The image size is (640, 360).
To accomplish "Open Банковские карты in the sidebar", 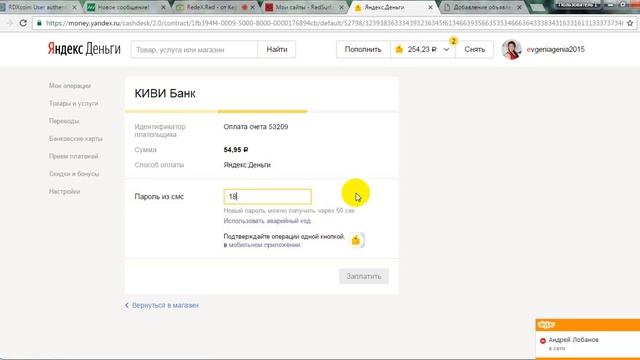I will pyautogui.click(x=76, y=139).
